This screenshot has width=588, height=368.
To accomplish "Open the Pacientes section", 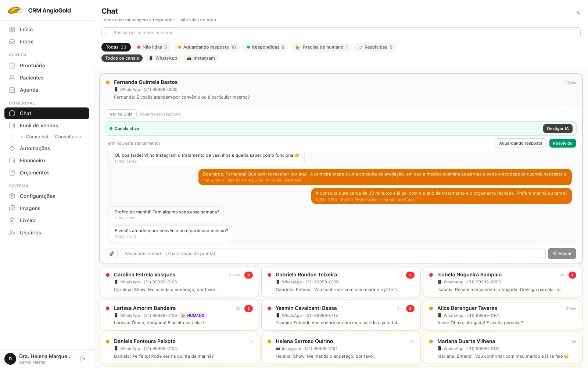I will [x=47, y=78].
